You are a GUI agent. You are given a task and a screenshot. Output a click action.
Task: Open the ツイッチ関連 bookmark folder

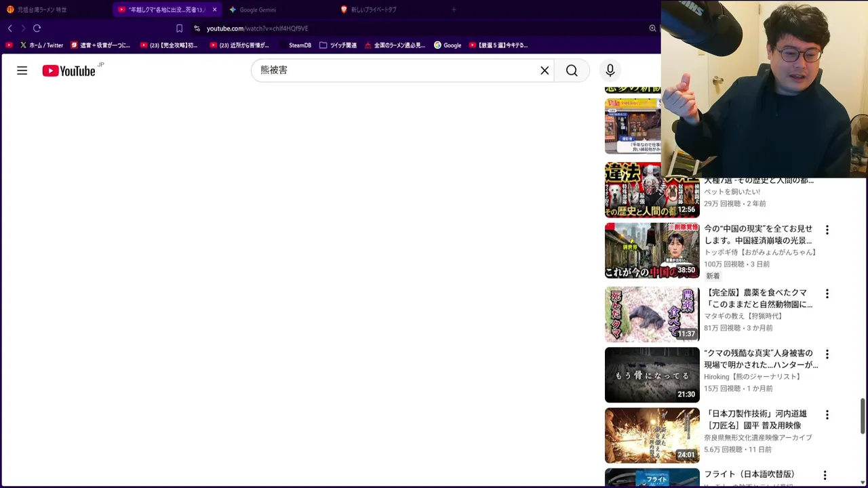click(x=338, y=45)
